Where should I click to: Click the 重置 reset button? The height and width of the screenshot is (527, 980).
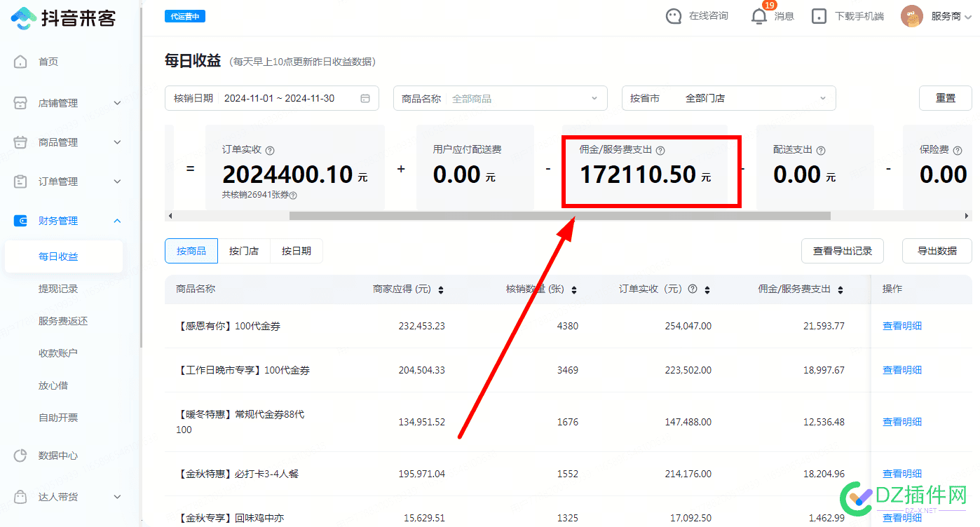click(945, 98)
